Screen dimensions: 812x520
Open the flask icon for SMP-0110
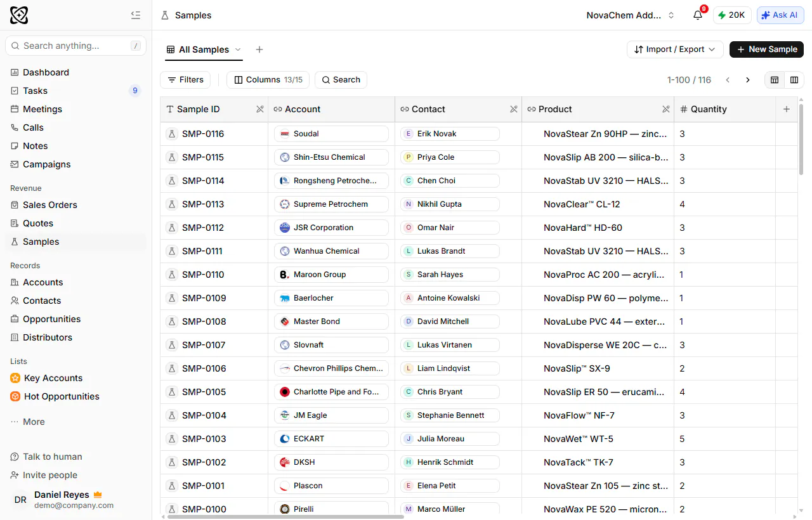pos(171,275)
